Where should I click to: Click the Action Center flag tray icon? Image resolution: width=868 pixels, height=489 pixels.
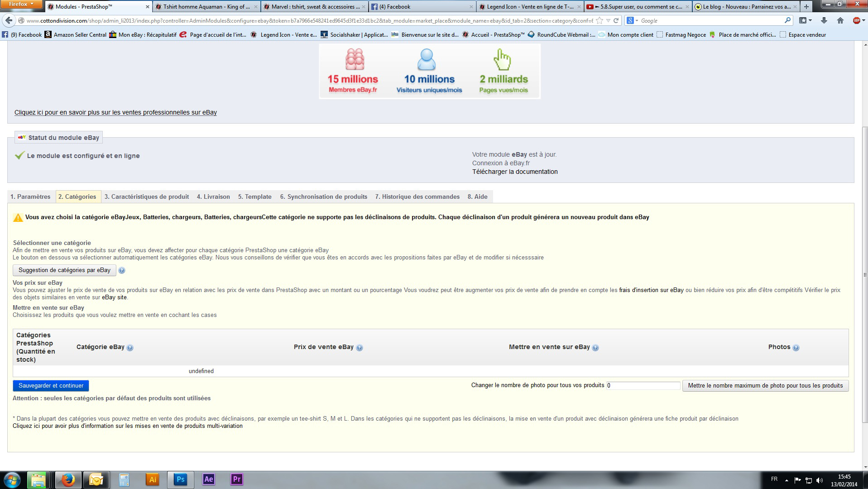(x=797, y=480)
